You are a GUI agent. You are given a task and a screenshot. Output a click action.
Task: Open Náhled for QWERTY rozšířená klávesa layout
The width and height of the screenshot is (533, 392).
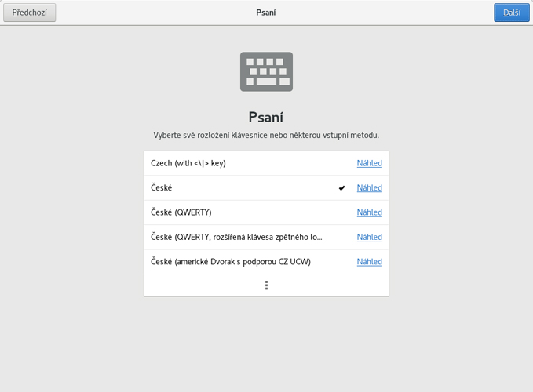(370, 237)
